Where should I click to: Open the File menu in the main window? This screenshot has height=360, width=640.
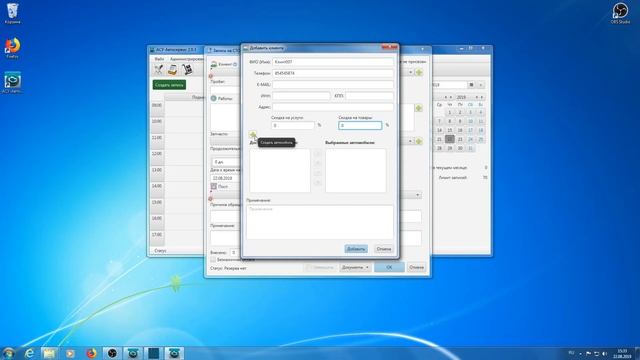[159, 60]
